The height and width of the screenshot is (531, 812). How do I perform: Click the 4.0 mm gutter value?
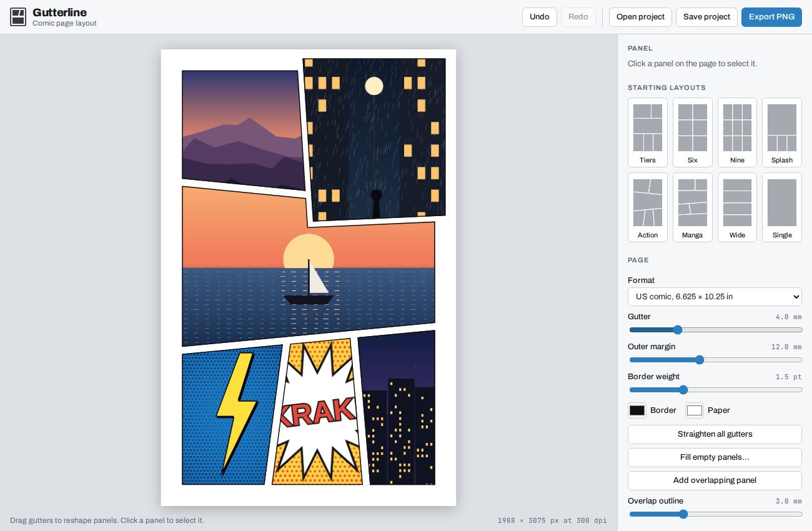(x=788, y=317)
